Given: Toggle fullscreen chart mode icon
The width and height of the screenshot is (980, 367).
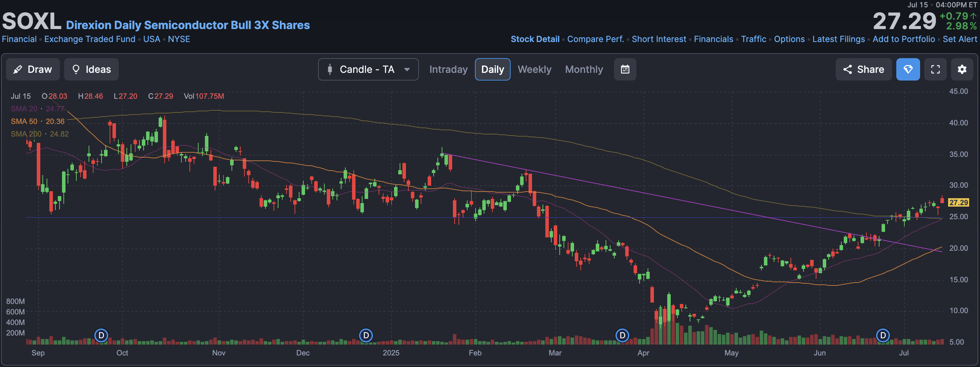Looking at the screenshot, I should [x=935, y=69].
